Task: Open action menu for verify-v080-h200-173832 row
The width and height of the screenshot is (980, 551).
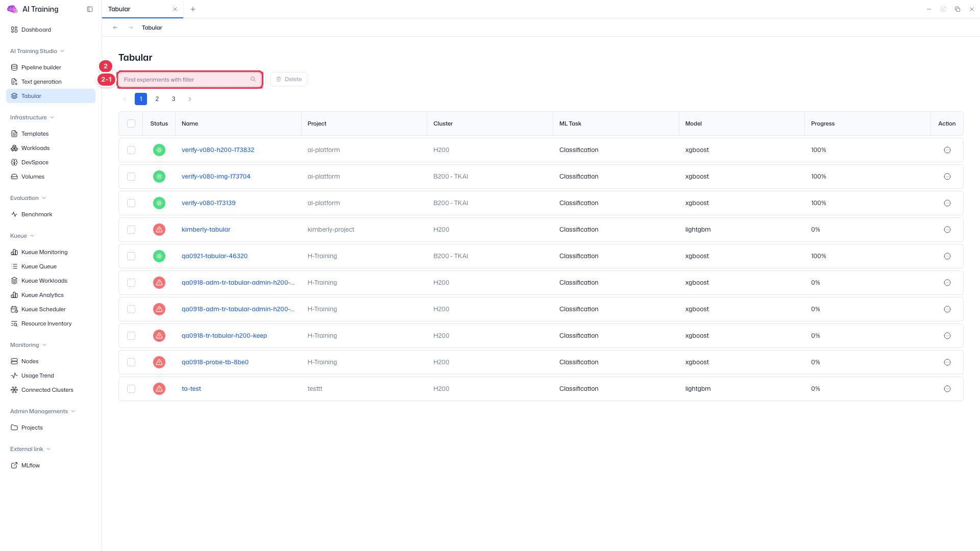Action: coord(947,150)
